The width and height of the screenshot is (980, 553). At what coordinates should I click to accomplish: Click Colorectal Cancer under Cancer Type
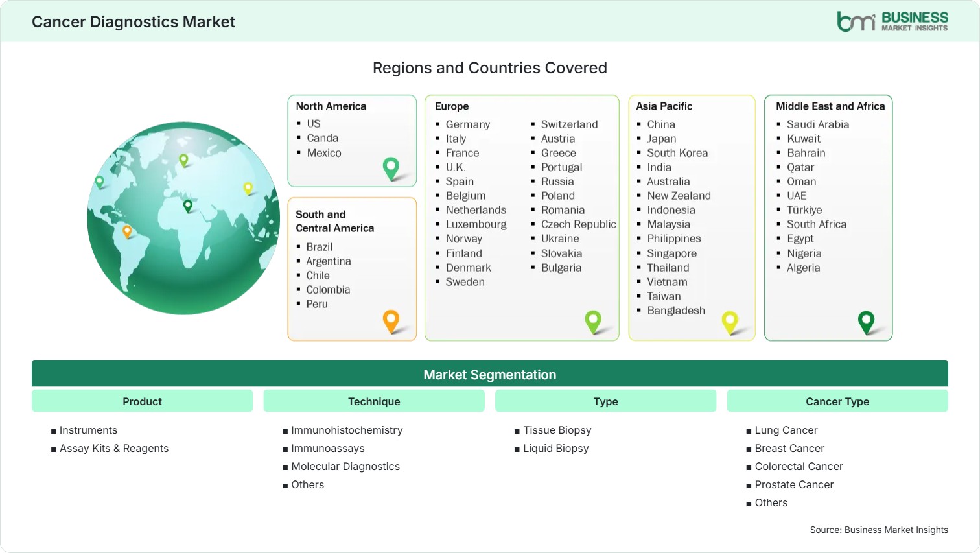pyautogui.click(x=799, y=467)
